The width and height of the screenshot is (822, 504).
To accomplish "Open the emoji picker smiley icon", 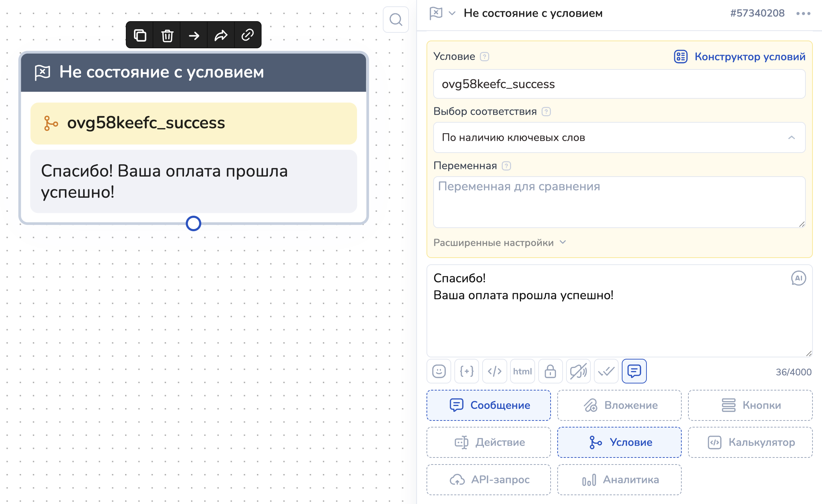I will click(x=438, y=371).
